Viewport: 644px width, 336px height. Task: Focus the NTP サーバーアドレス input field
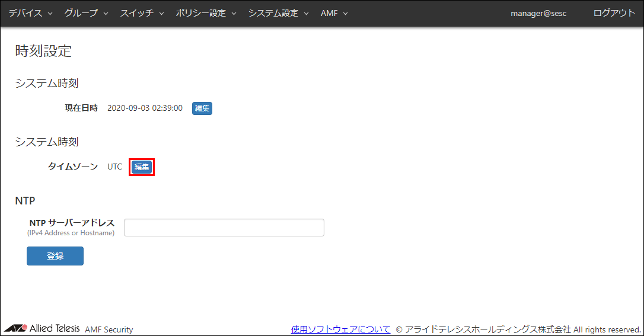tap(224, 228)
